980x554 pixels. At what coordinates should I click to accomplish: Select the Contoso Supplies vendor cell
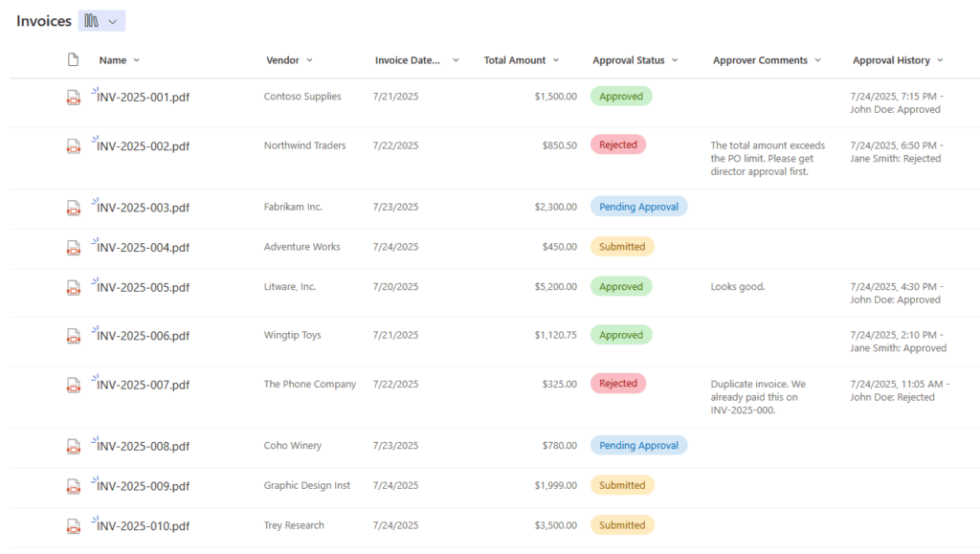coord(302,97)
